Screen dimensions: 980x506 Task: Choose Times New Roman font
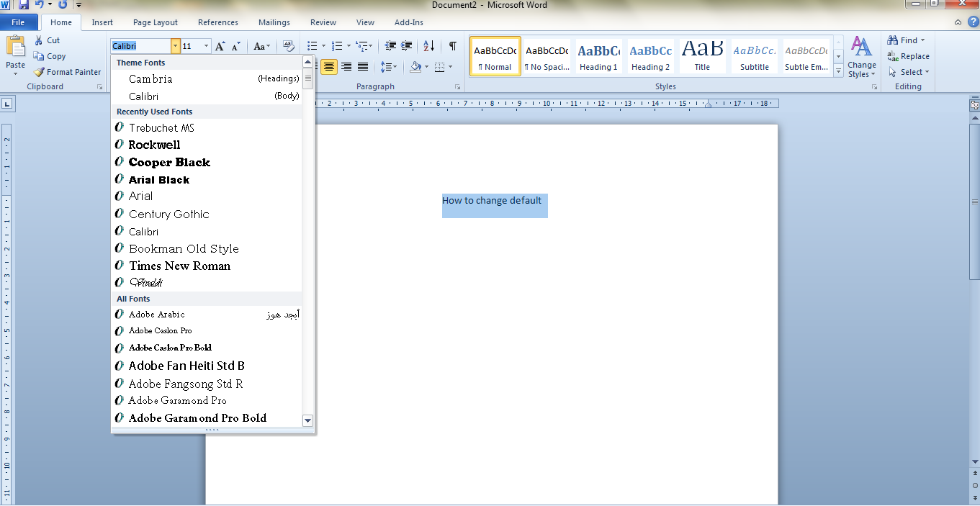[x=207, y=266]
